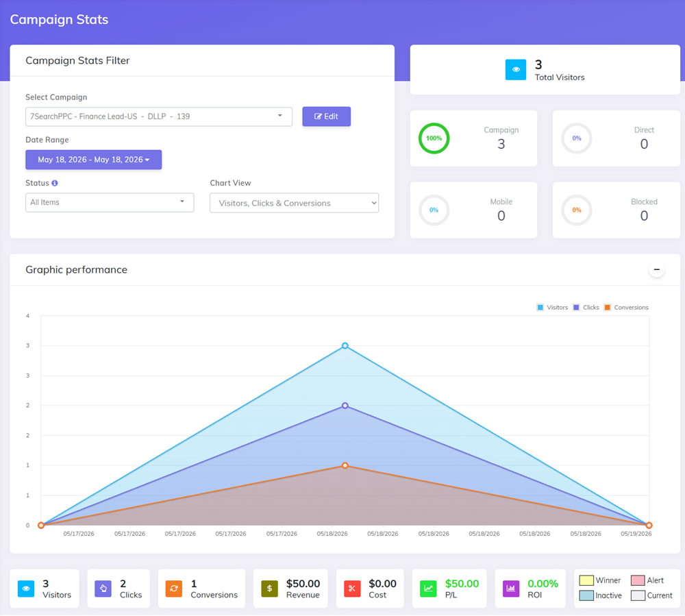
Task: Click the purple Clicks hand icon
Action: [x=103, y=589]
